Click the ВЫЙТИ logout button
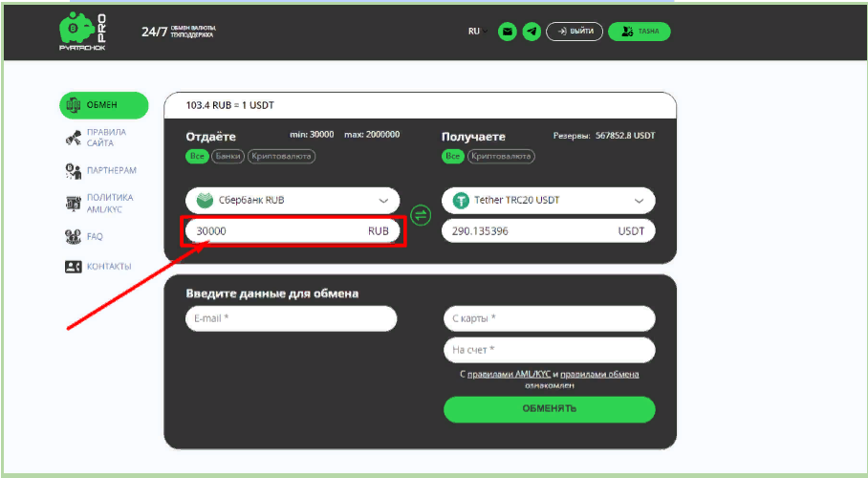The width and height of the screenshot is (868, 478). (x=575, y=32)
